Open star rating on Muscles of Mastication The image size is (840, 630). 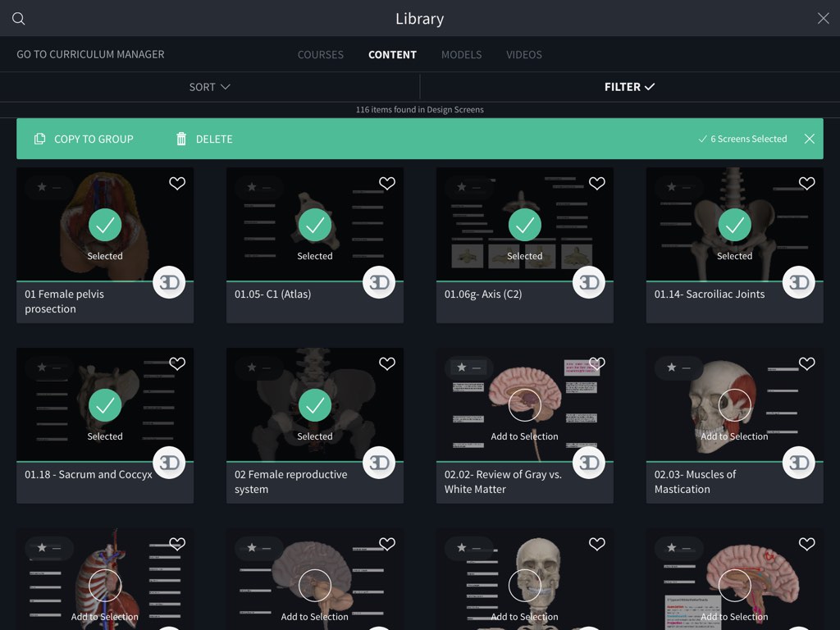pos(678,367)
